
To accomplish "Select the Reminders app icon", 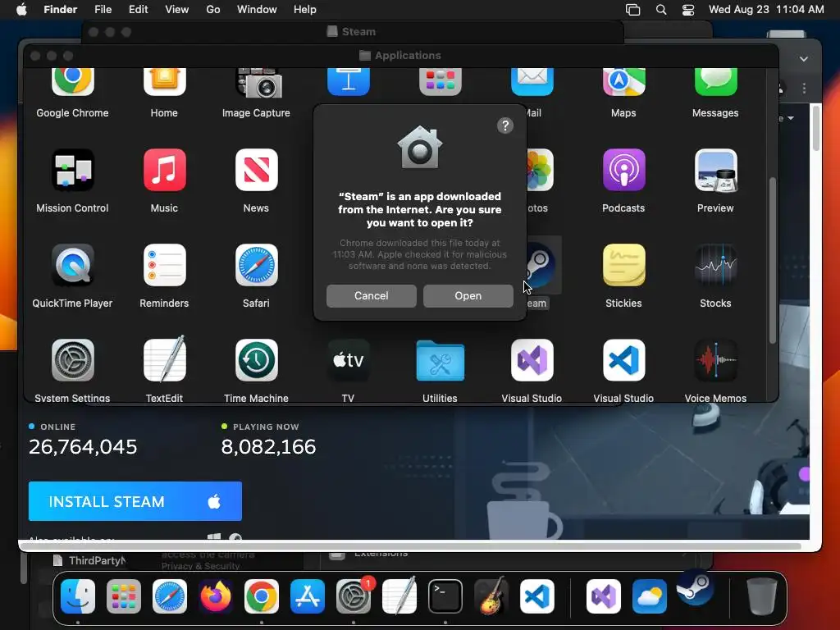I will [x=164, y=265].
